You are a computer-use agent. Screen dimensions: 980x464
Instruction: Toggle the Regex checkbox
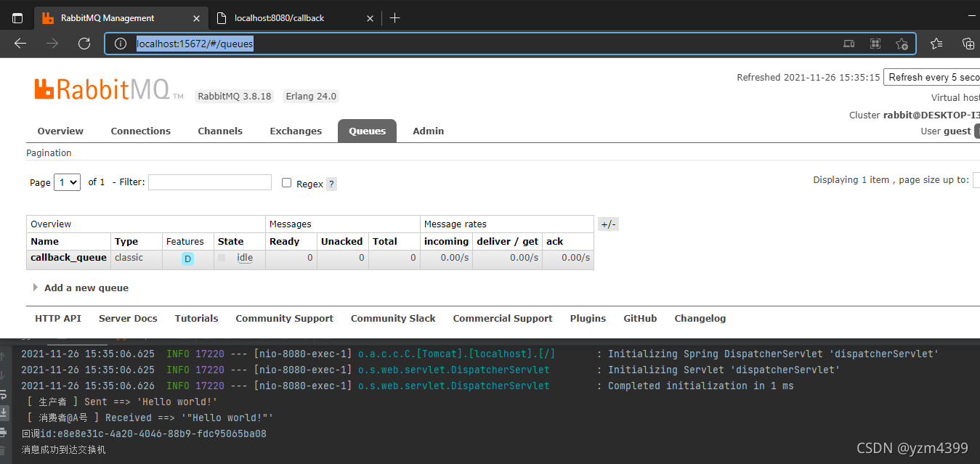[x=286, y=183]
